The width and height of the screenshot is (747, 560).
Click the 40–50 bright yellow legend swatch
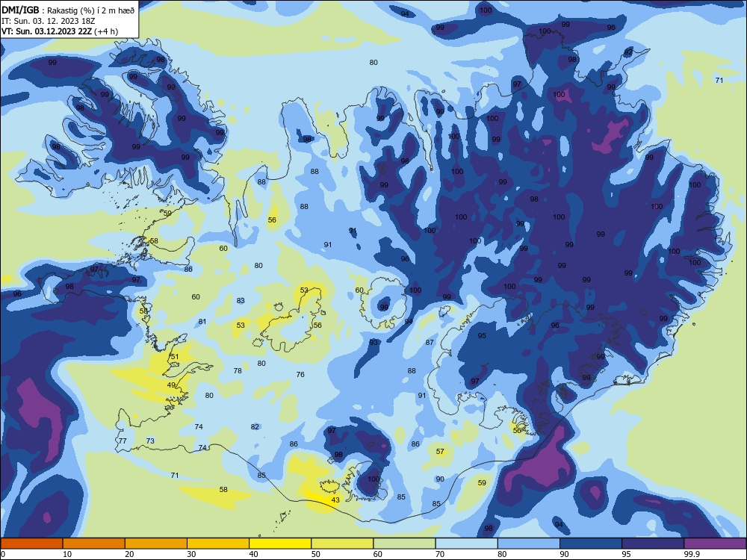280,544
